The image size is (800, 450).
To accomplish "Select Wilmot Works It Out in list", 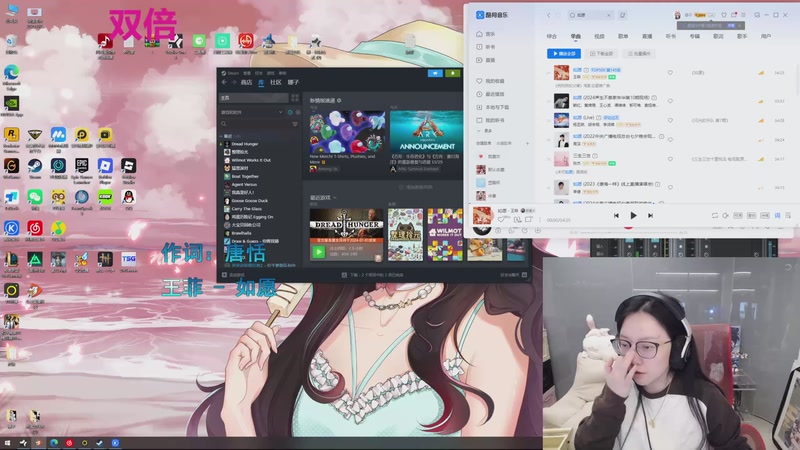I will (x=251, y=160).
